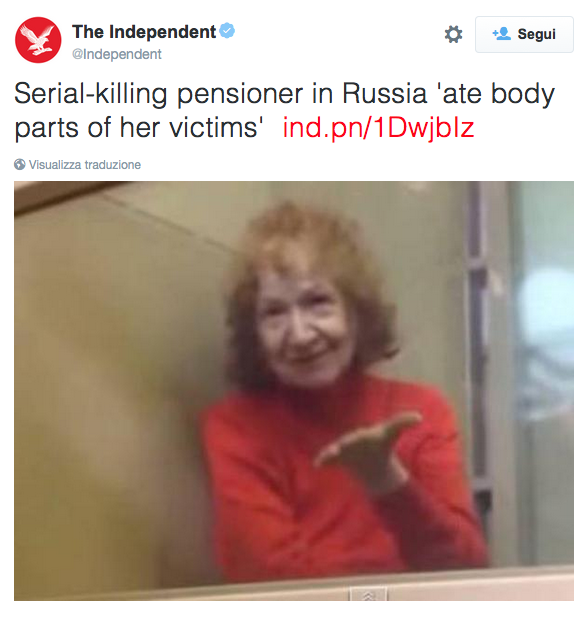The width and height of the screenshot is (586, 617).
Task: Click the add-person follow icon
Action: click(x=501, y=34)
